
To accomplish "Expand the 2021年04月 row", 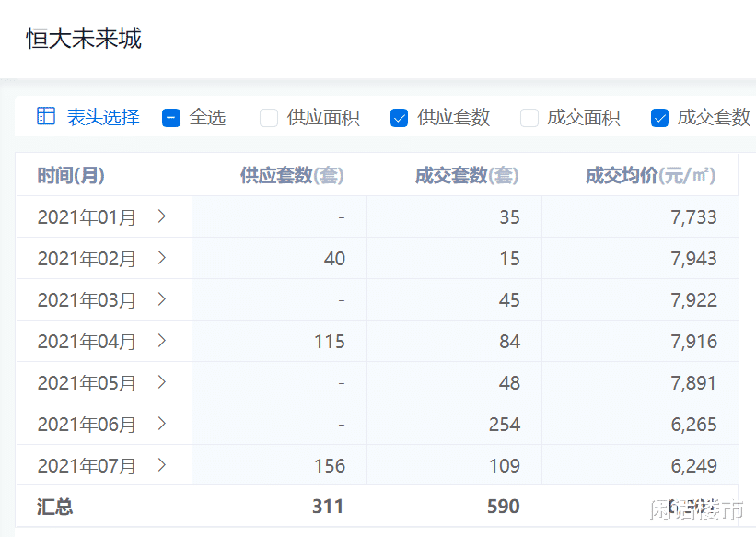I will [162, 341].
